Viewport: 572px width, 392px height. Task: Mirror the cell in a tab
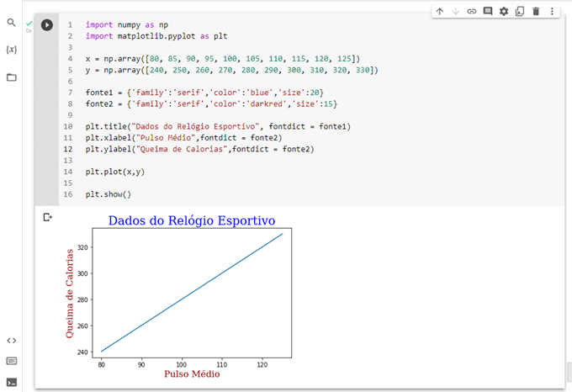[520, 11]
